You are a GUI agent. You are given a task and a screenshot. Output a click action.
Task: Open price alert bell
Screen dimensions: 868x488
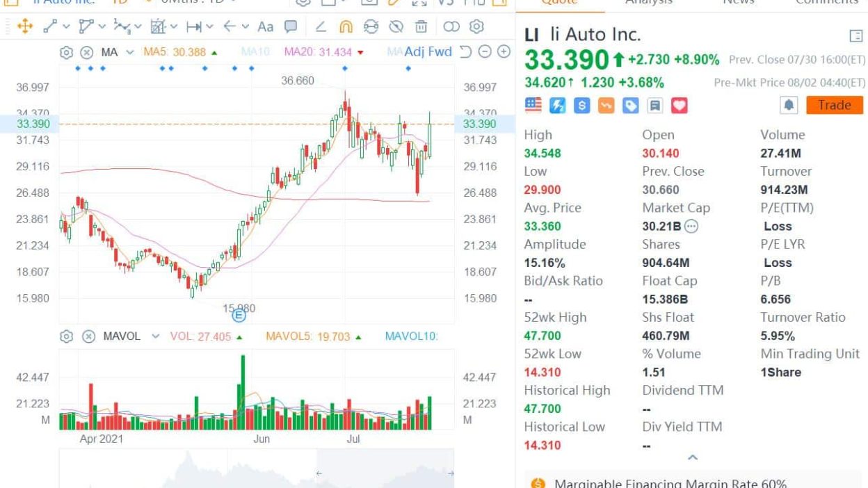pos(789,105)
